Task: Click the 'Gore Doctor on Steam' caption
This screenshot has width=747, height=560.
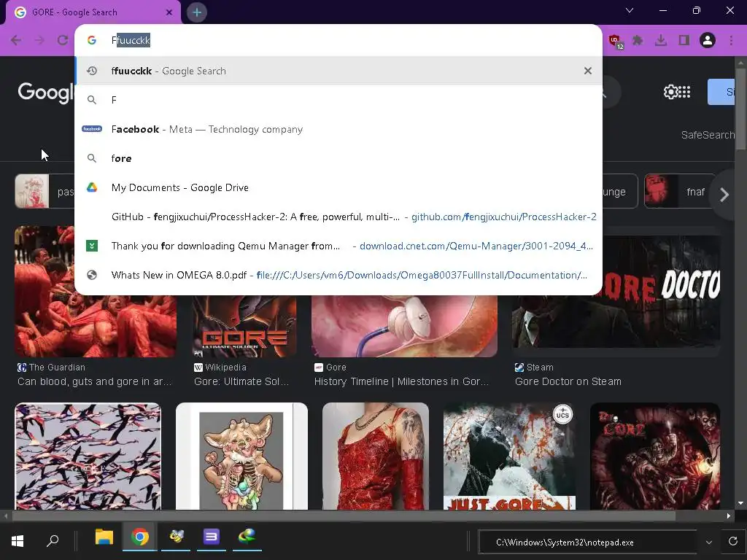Action: tap(568, 381)
